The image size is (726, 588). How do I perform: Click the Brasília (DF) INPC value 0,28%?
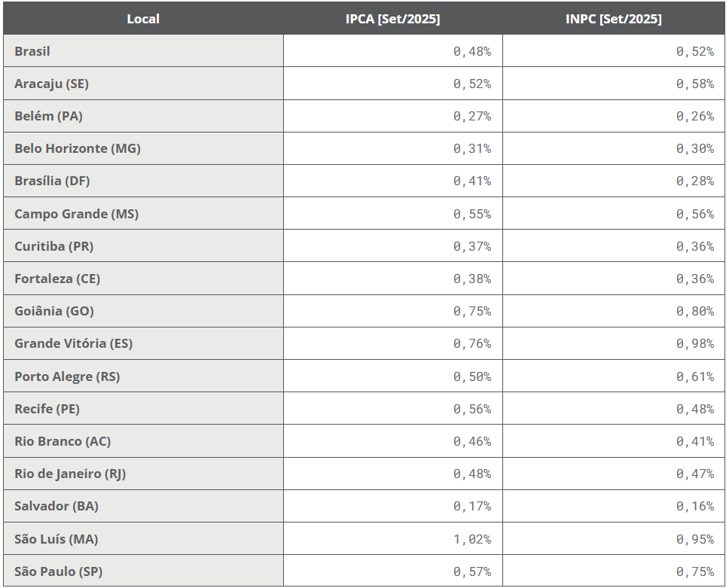click(694, 181)
